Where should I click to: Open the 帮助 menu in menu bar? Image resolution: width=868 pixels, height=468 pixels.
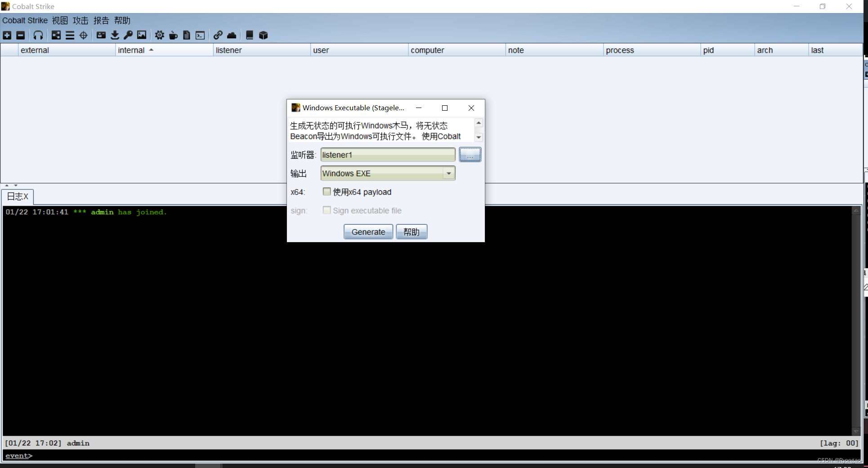point(122,20)
